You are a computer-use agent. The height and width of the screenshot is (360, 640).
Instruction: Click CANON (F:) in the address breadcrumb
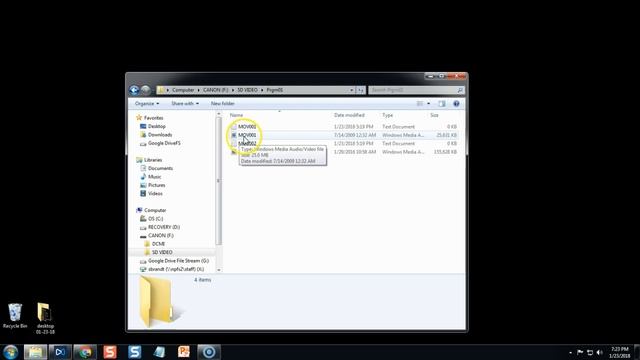pos(216,90)
